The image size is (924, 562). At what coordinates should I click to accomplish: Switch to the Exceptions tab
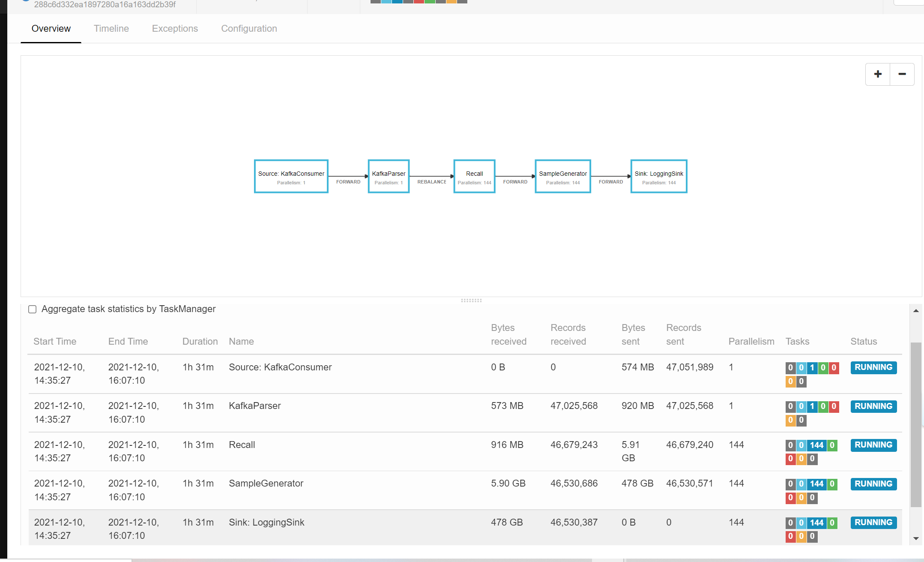pos(175,29)
